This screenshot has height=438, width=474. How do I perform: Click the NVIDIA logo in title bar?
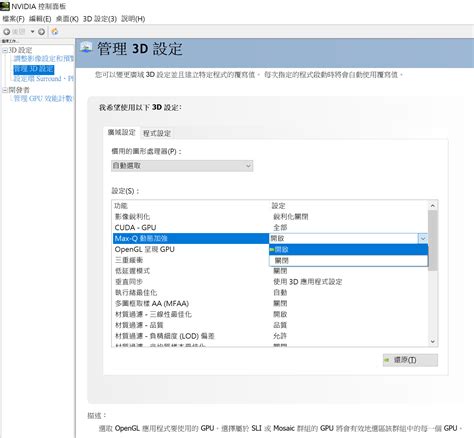pos(5,6)
